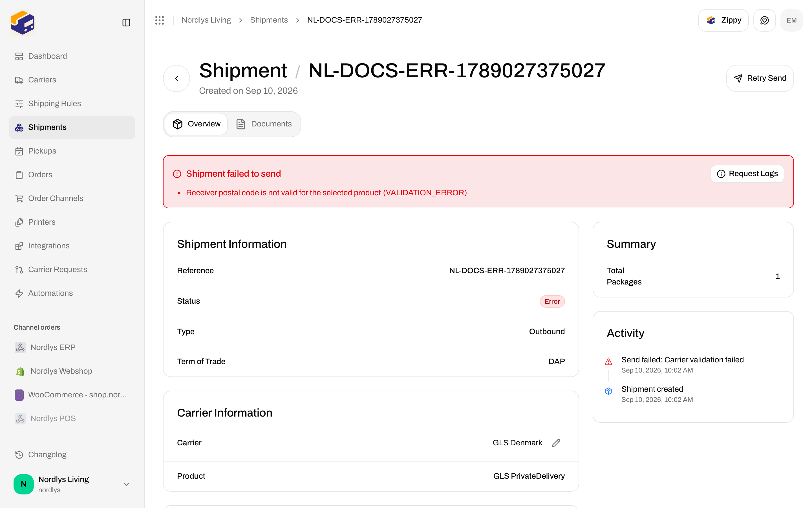Open Nordlys POS channel orders

pos(72,418)
